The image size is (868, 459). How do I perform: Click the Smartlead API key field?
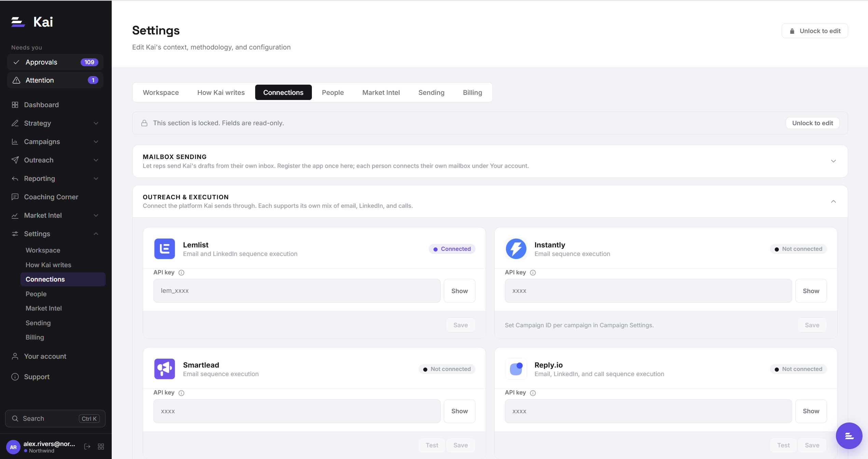tap(297, 411)
